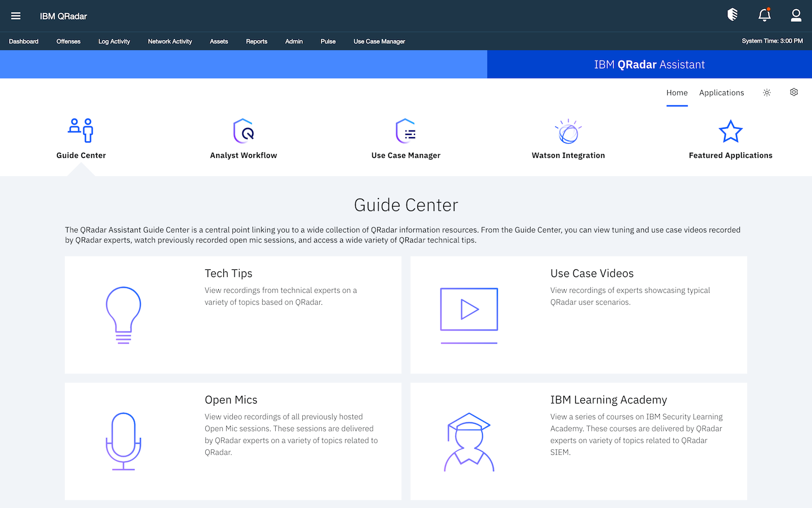Open the Analyst Workflow icon
The height and width of the screenshot is (508, 812).
point(243,130)
